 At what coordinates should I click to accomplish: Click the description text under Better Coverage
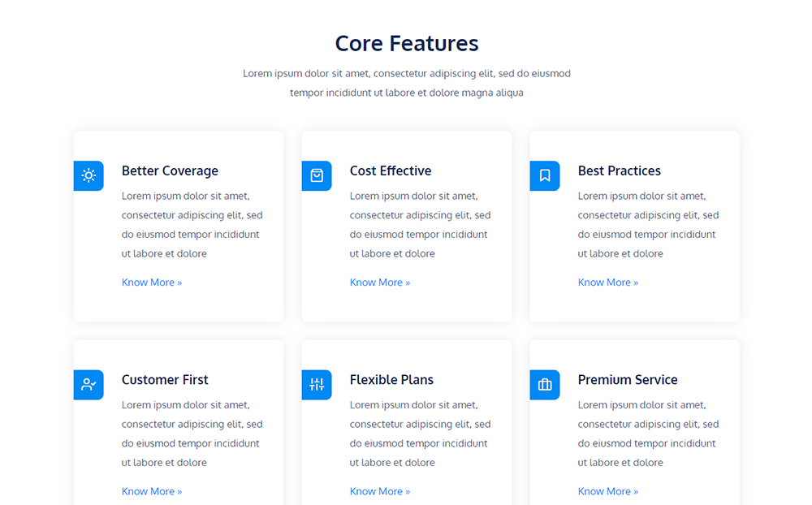(x=192, y=225)
